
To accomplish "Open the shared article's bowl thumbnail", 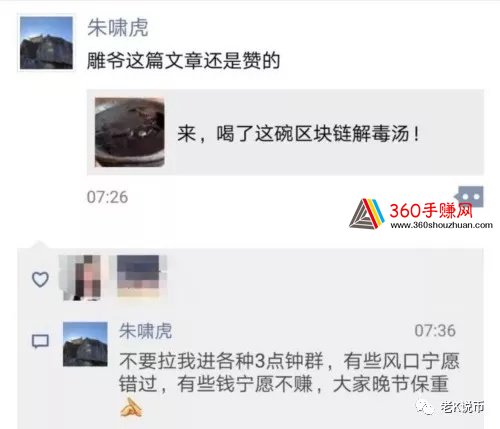I will [x=130, y=132].
